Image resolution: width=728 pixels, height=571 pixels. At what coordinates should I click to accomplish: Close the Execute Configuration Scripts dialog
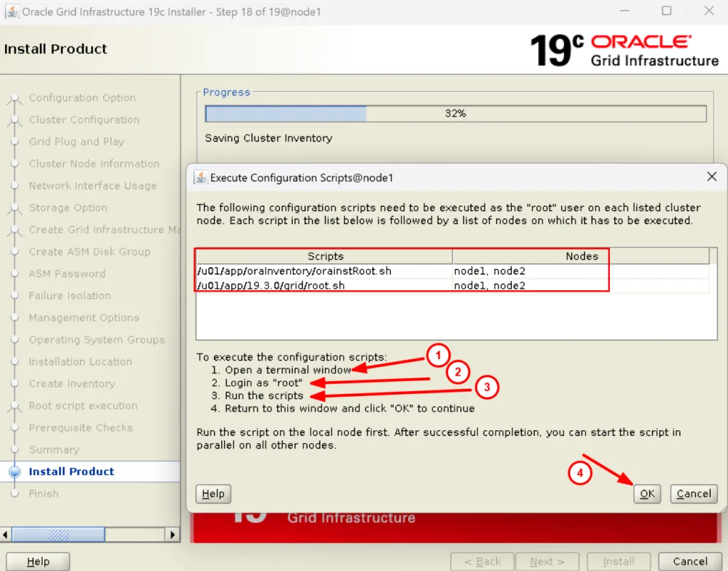[x=712, y=177]
